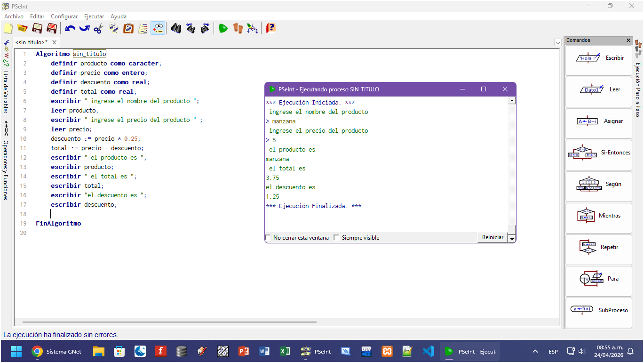Click the Reiniciar button

click(493, 237)
